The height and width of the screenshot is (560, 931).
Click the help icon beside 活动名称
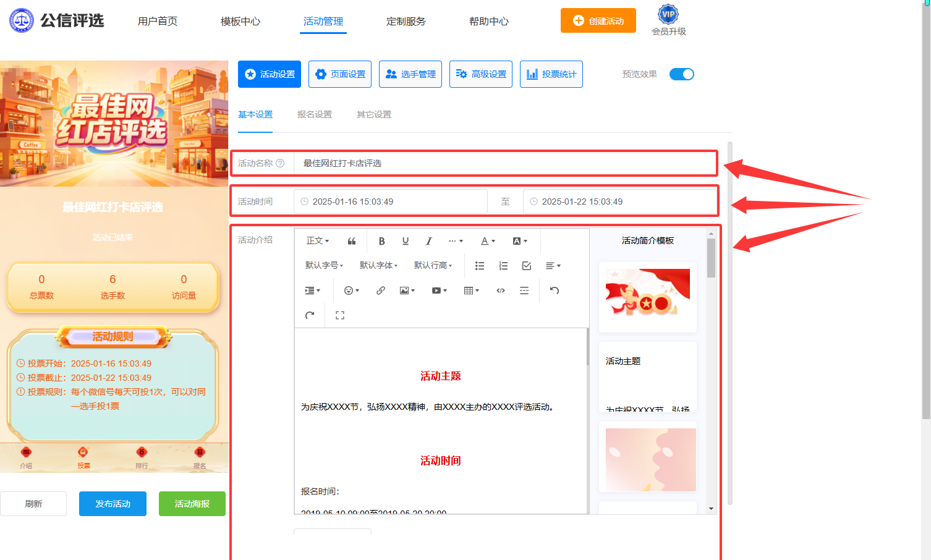280,163
